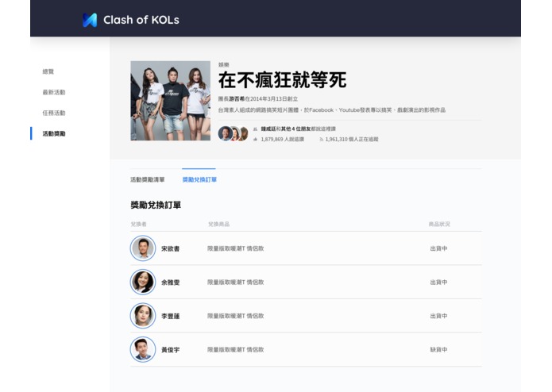Image resolution: width=552 pixels, height=392 pixels.
Task: Select the name 宋欲書
Action: click(x=171, y=248)
